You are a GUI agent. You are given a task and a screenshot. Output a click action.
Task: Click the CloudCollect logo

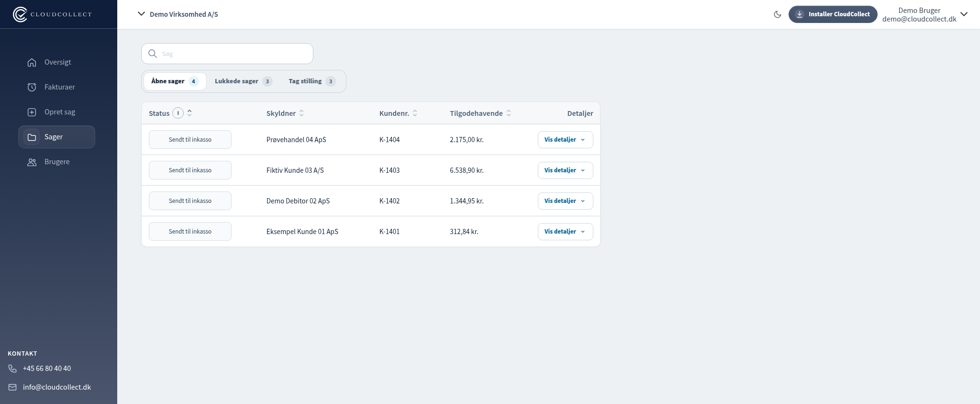click(52, 14)
